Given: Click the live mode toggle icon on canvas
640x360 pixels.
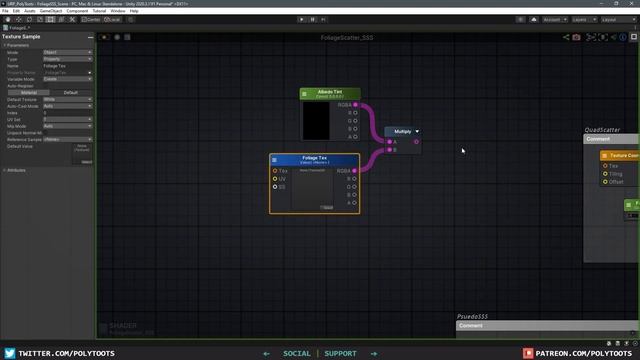Looking at the screenshot, I should (x=104, y=37).
